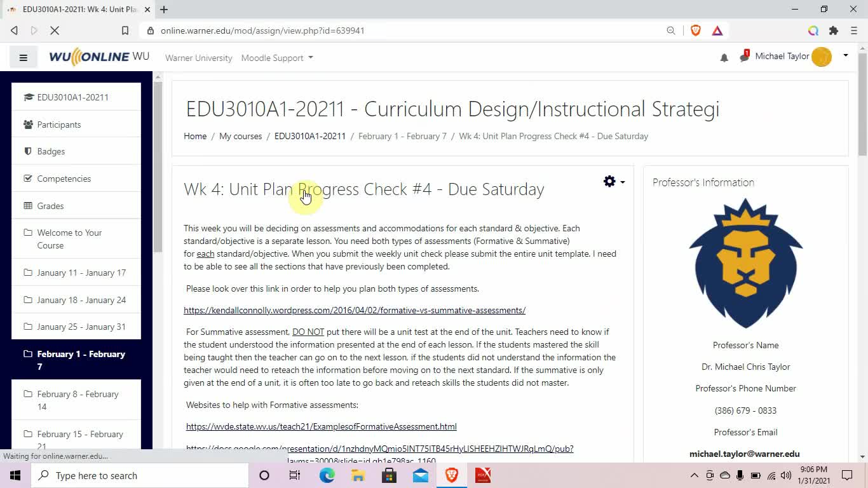868x488 pixels.
Task: Open Competencies in the sidebar
Action: (x=76, y=179)
